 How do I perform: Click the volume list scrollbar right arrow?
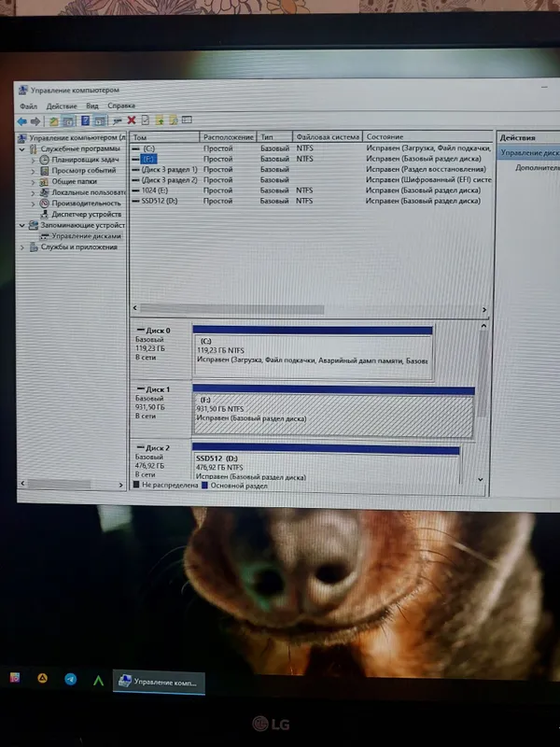point(484,310)
